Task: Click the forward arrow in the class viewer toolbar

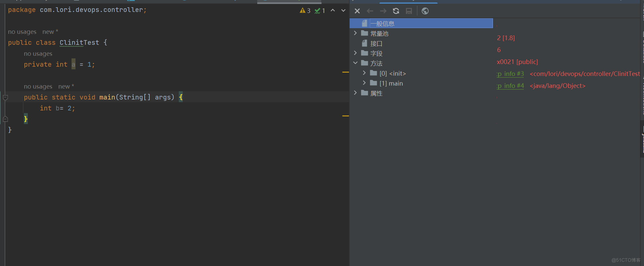Action: [x=383, y=11]
